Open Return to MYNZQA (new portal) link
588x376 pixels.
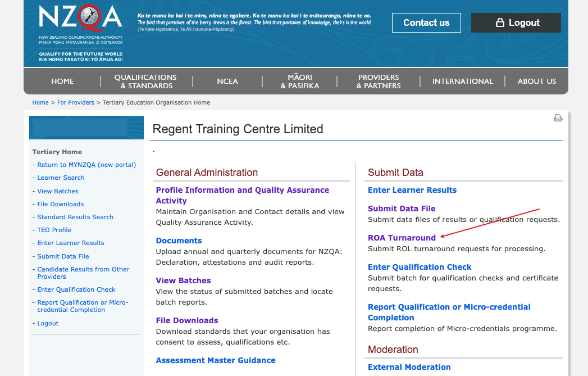[x=86, y=165]
